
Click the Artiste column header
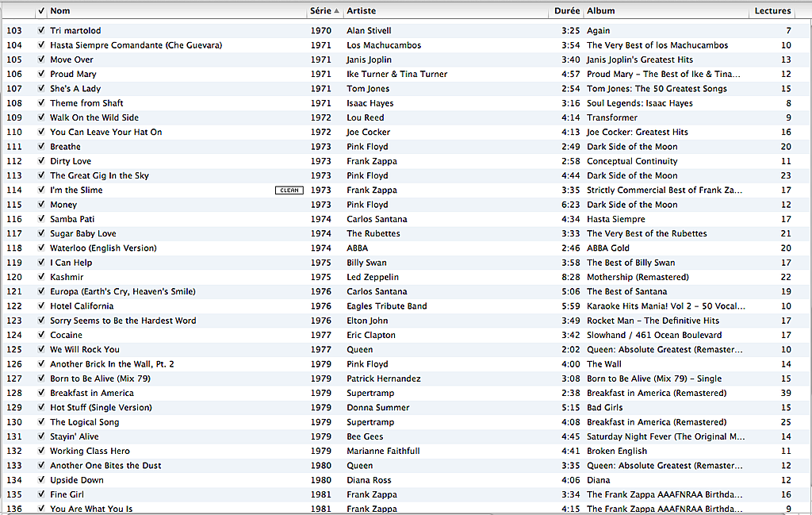point(361,11)
